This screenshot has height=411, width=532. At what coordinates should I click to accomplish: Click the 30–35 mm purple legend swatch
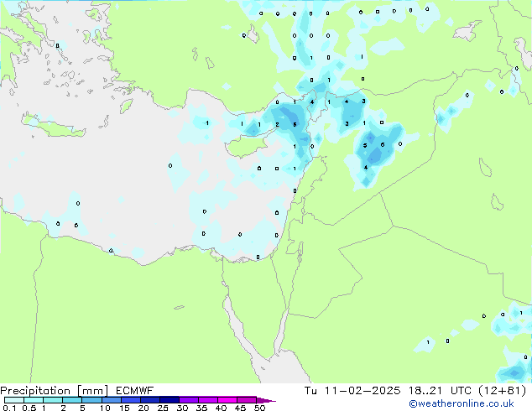[x=189, y=400]
